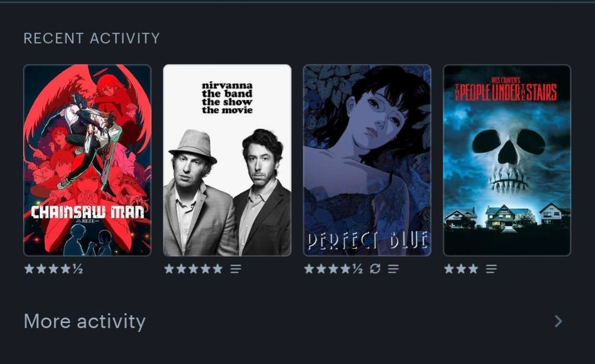Click the fourth star under Perfect Blue
This screenshot has height=364, width=595.
click(345, 269)
